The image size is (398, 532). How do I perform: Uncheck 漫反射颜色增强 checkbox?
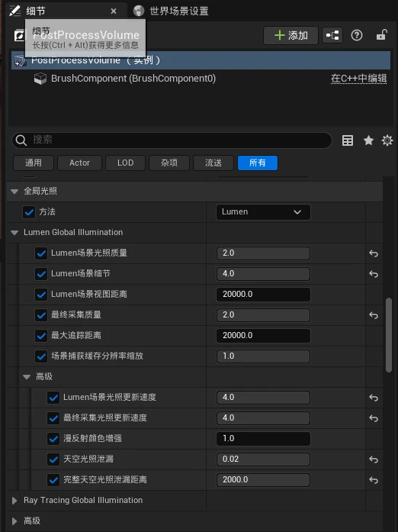point(53,439)
